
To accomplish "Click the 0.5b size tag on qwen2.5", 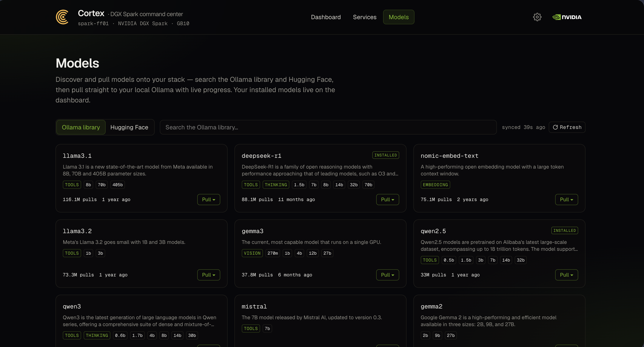I will [x=449, y=260].
